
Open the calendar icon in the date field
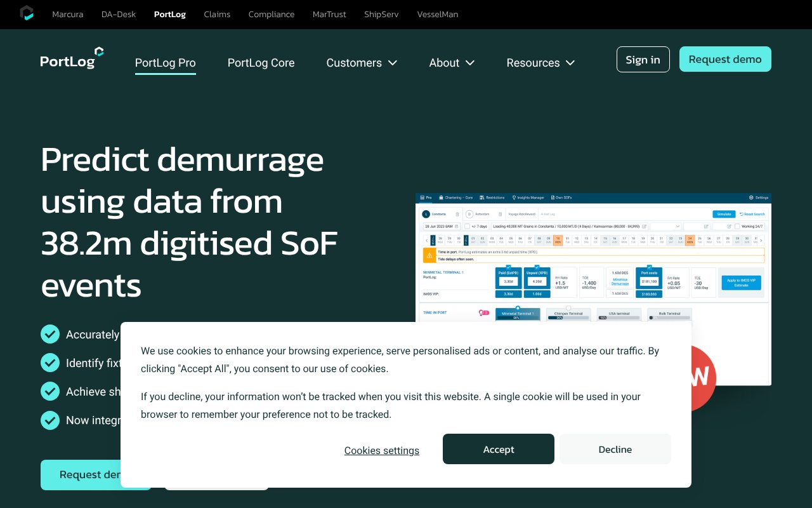pos(457,226)
